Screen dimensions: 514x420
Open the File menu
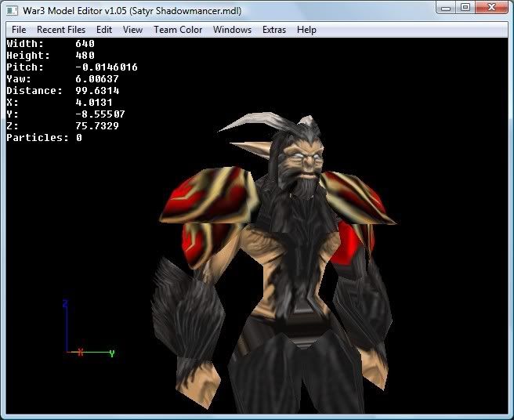19,30
